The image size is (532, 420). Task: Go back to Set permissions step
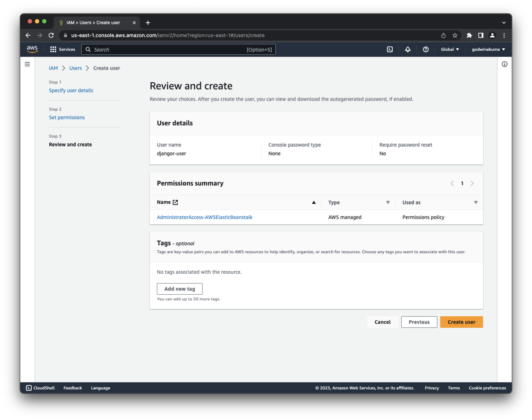click(67, 118)
